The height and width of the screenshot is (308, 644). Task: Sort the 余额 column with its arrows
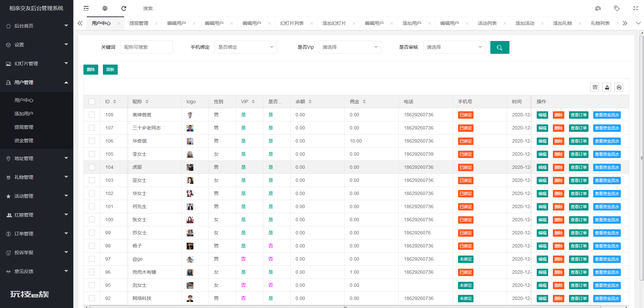pyautogui.click(x=310, y=102)
